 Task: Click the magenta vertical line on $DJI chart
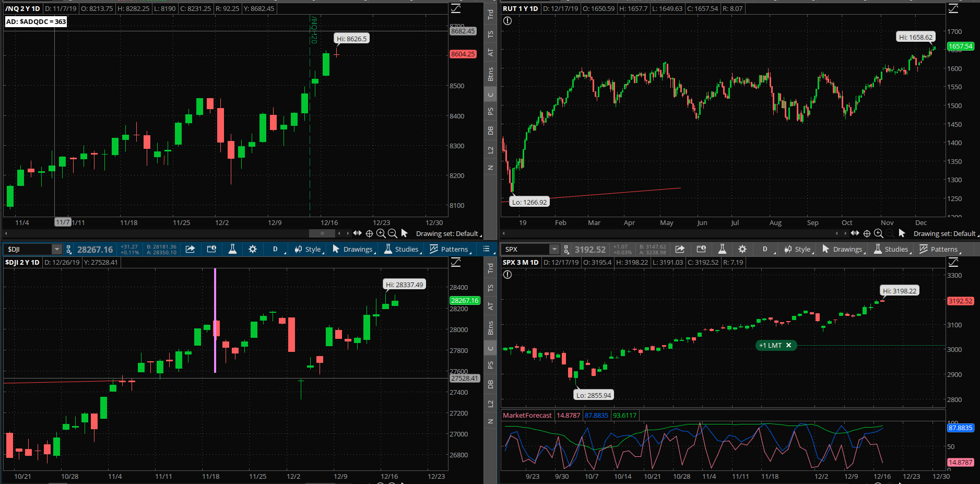(x=215, y=320)
